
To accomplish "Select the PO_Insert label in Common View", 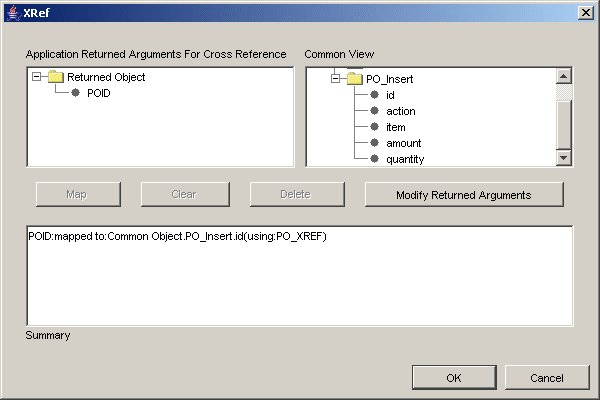I will [x=390, y=79].
